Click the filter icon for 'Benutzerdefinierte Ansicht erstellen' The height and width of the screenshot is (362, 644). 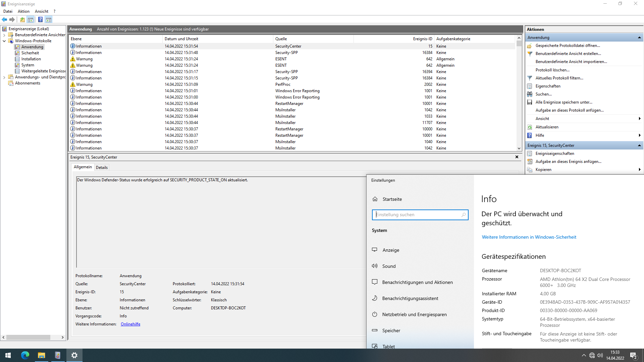pyautogui.click(x=530, y=54)
